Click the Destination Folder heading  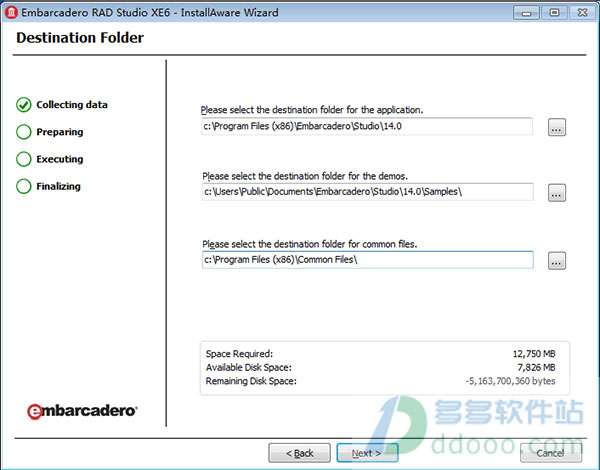[x=80, y=38]
